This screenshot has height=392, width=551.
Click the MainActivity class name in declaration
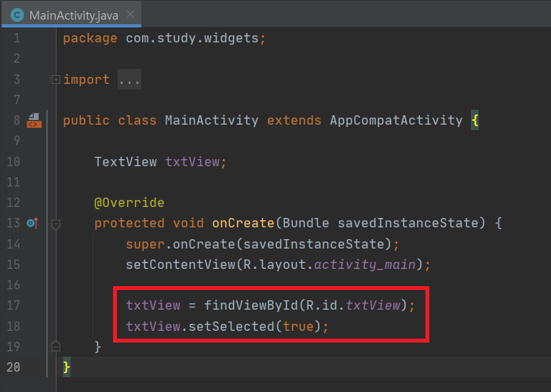(x=212, y=121)
